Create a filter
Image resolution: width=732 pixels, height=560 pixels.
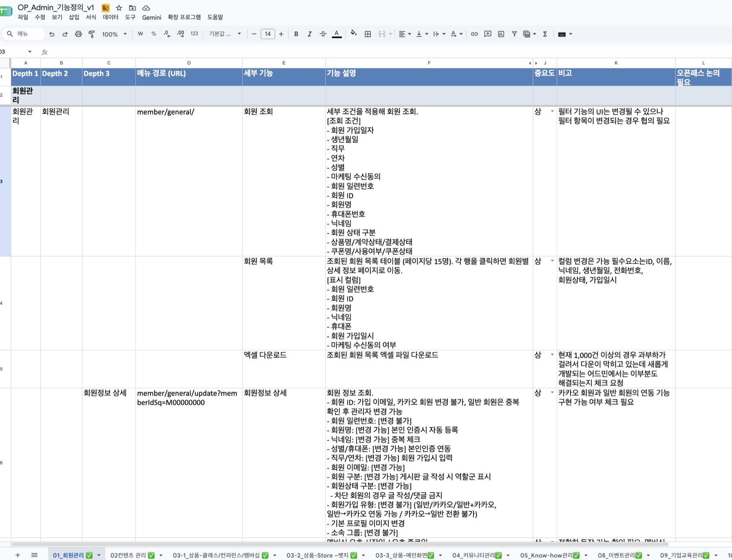pyautogui.click(x=514, y=34)
